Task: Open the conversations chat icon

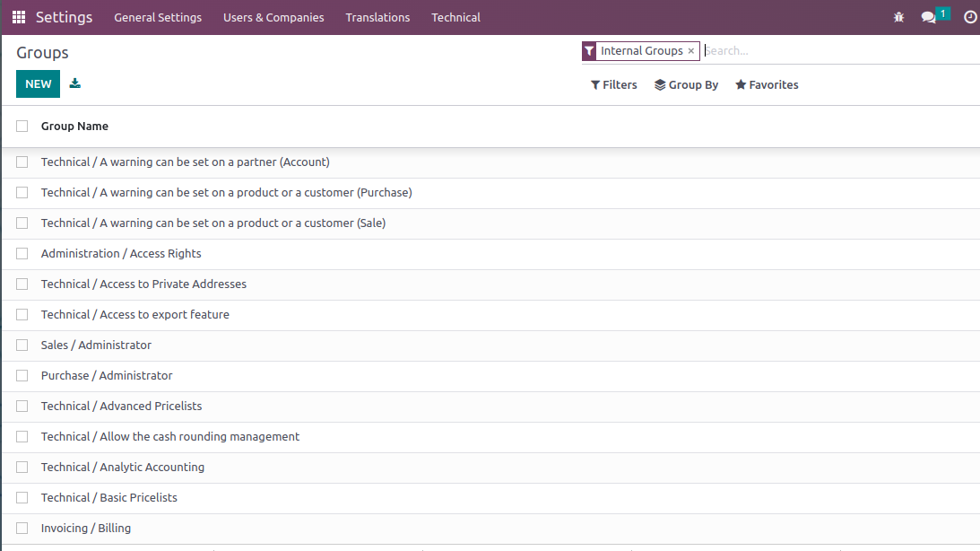Action: coord(929,17)
